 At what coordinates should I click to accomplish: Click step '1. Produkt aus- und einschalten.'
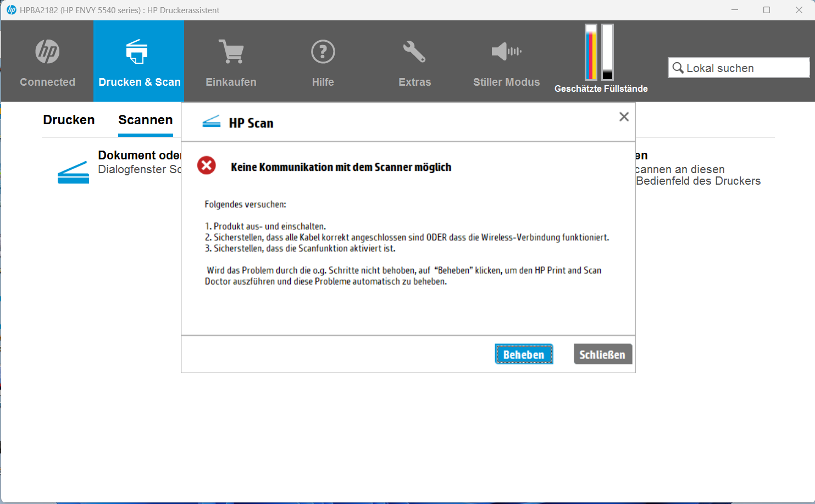coord(265,226)
